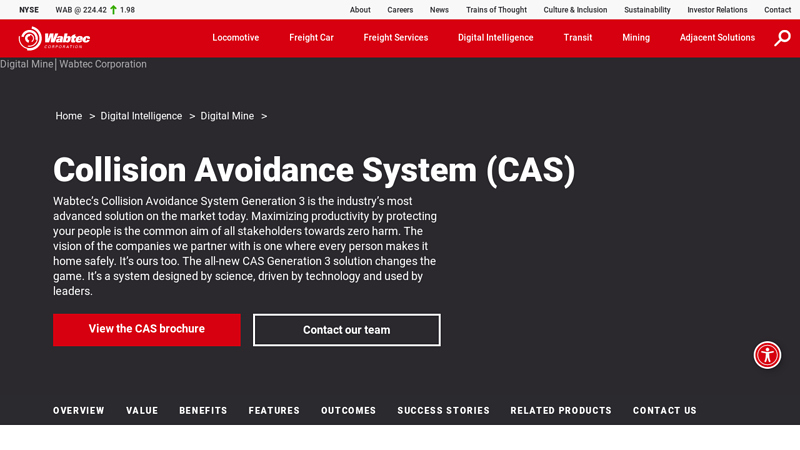The height and width of the screenshot is (450, 800).
Task: Open the Mining menu
Action: (x=636, y=38)
